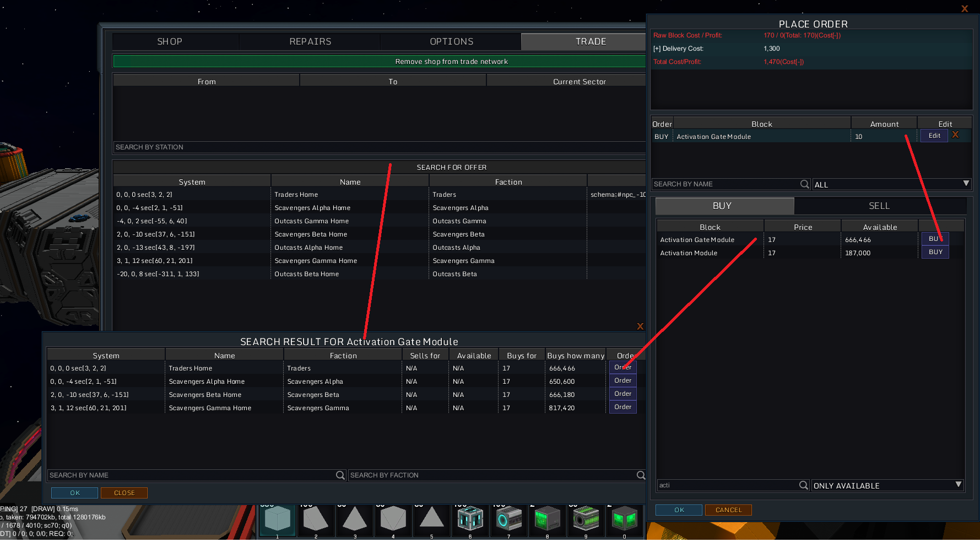Image resolution: width=980 pixels, height=542 pixels.
Task: Switch to the SHOP tab
Action: (x=170, y=41)
